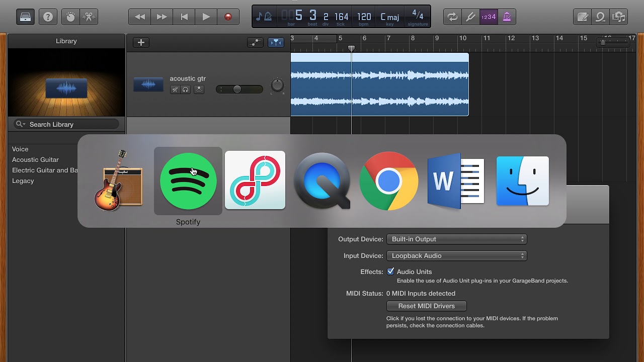Click the acoustic gtr track waveform icon
The width and height of the screenshot is (644, 362).
pyautogui.click(x=148, y=84)
